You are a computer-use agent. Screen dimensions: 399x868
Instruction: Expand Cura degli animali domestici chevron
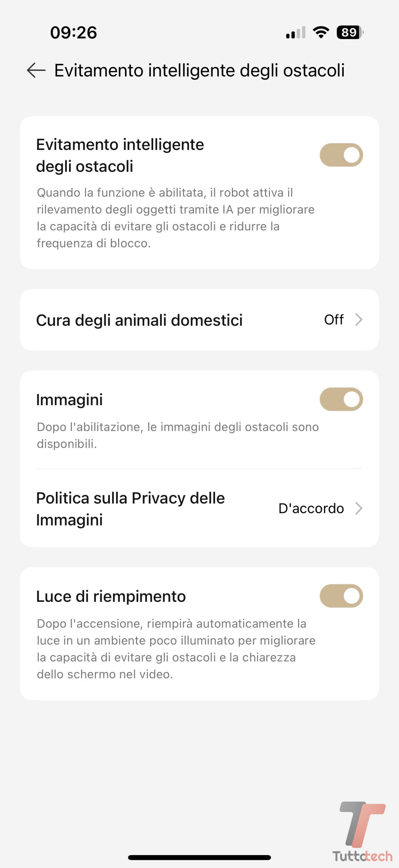(x=359, y=320)
